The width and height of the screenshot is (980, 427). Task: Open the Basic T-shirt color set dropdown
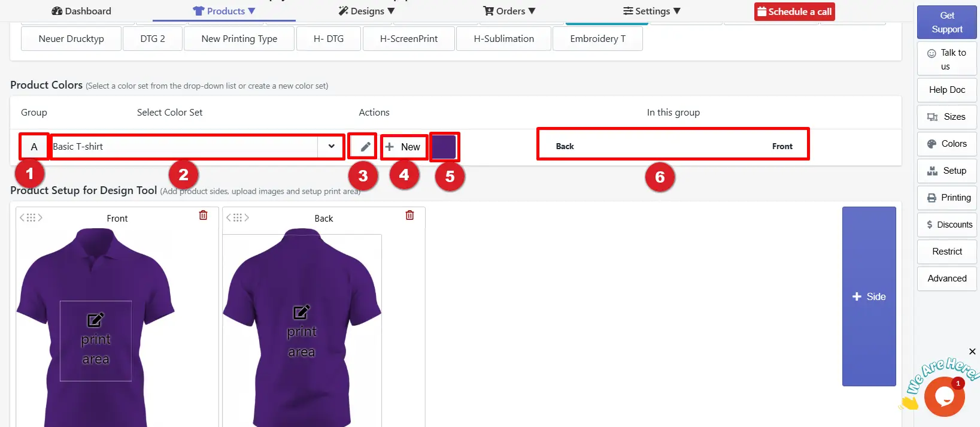197,147
